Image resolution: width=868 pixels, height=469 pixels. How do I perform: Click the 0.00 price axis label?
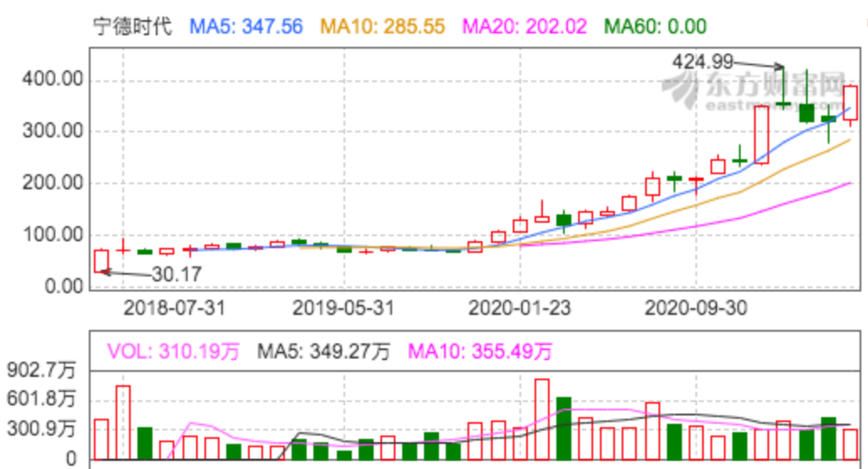click(x=65, y=286)
